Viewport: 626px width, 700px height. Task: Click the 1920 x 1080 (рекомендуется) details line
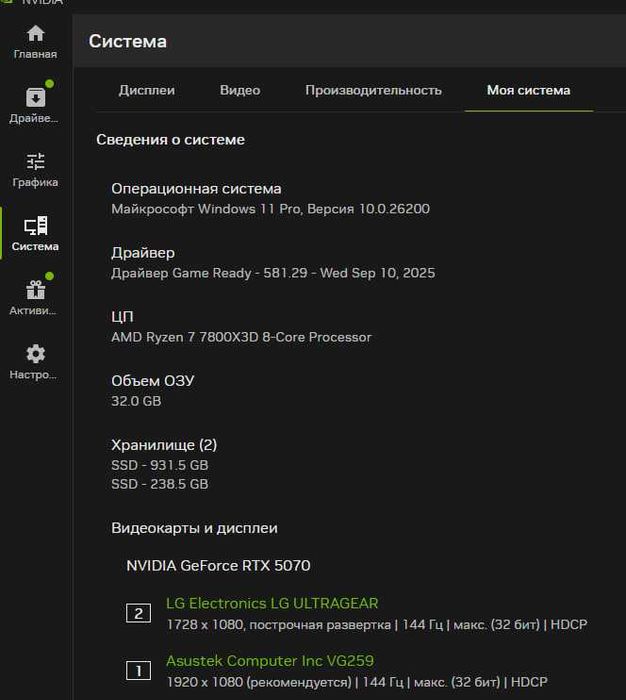tap(357, 682)
